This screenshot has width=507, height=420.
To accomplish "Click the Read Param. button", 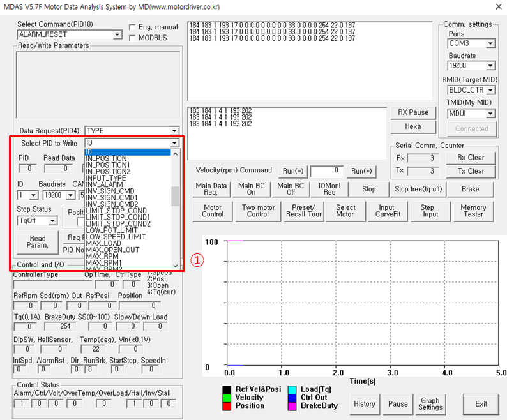I will 38,242.
